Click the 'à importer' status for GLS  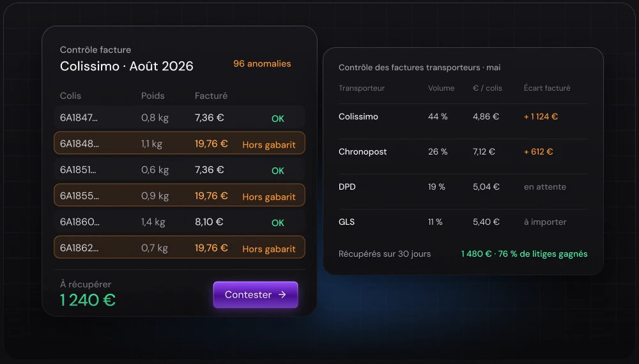click(545, 222)
